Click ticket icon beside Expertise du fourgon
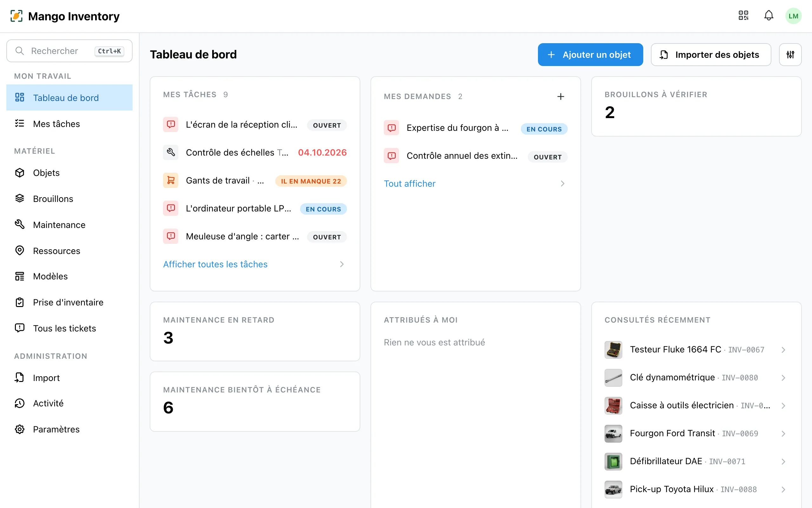Image resolution: width=812 pixels, height=508 pixels. (392, 128)
